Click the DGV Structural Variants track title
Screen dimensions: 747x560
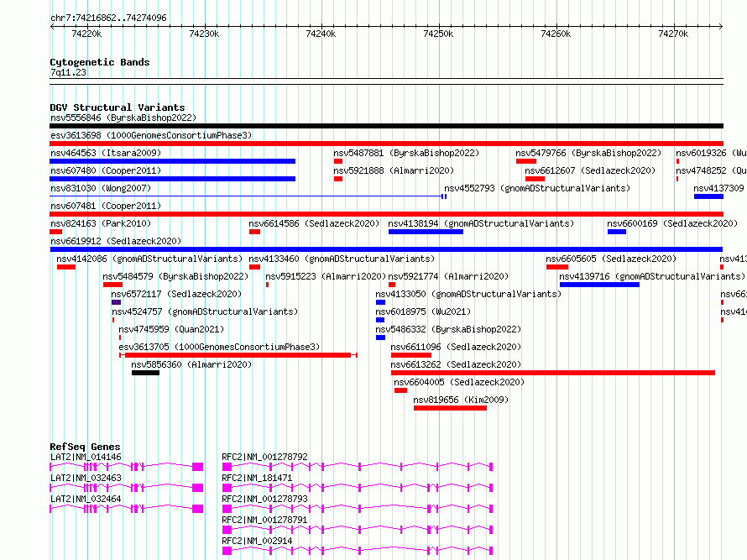(118, 107)
